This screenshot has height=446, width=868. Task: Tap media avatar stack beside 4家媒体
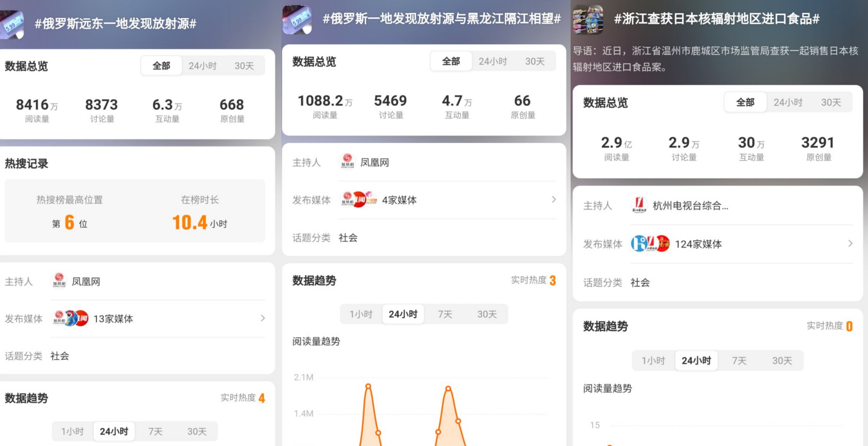pyautogui.click(x=358, y=199)
